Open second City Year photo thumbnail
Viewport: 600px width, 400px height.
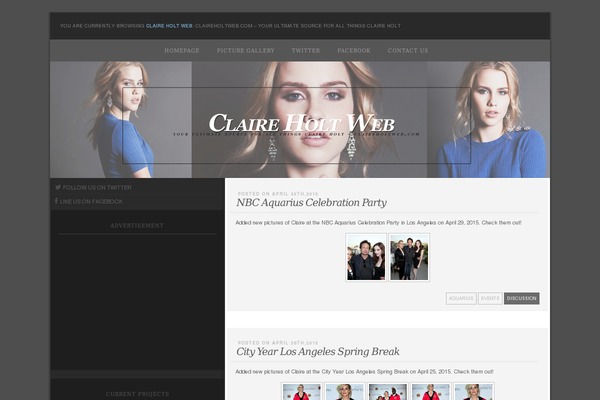pyautogui.click(x=345, y=391)
